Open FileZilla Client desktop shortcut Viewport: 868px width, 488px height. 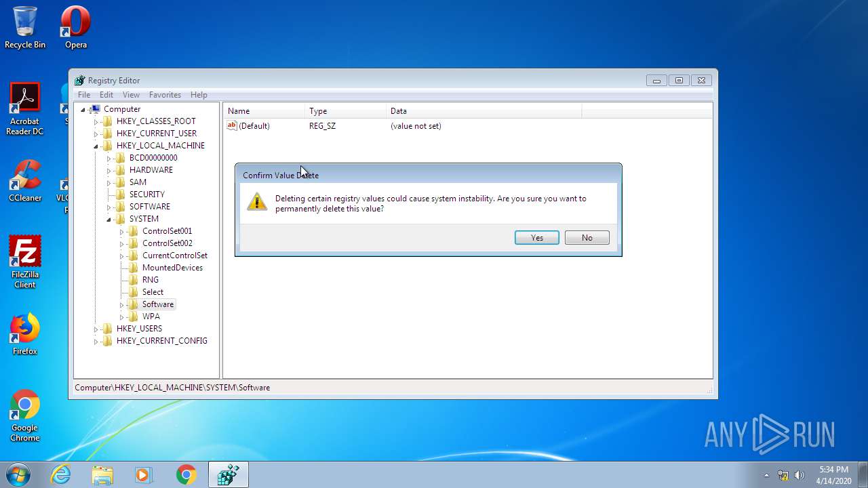click(x=25, y=262)
